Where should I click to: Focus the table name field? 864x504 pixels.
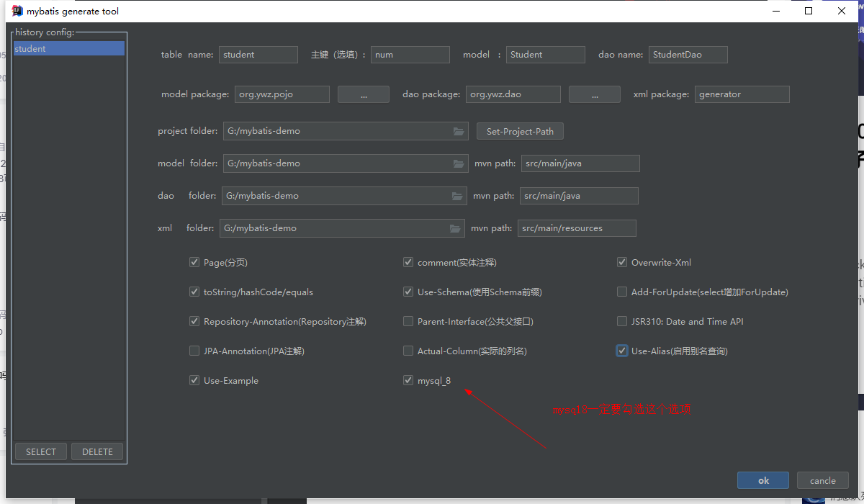[x=258, y=55]
